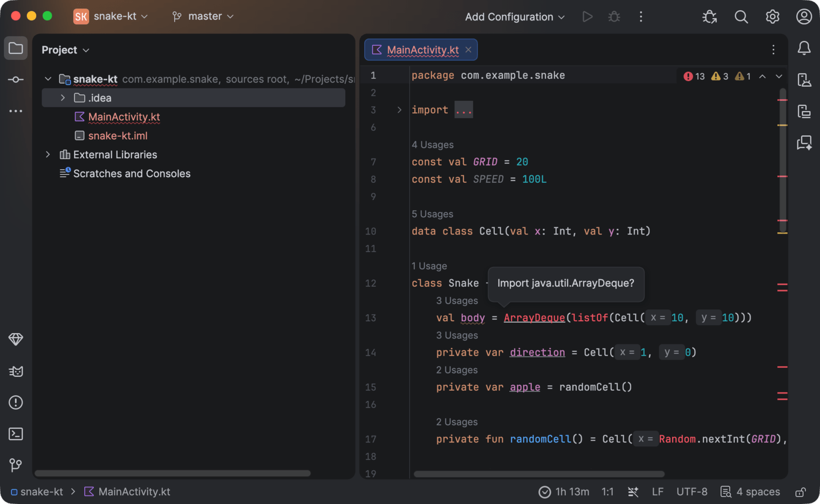This screenshot has height=504, width=820.
Task: Open the snake-kt project dropdown
Action: point(111,17)
